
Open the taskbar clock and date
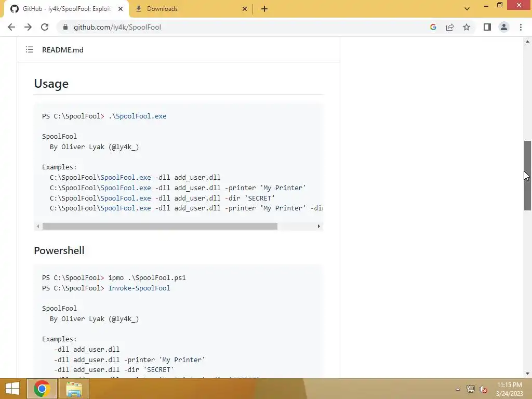coord(509,389)
